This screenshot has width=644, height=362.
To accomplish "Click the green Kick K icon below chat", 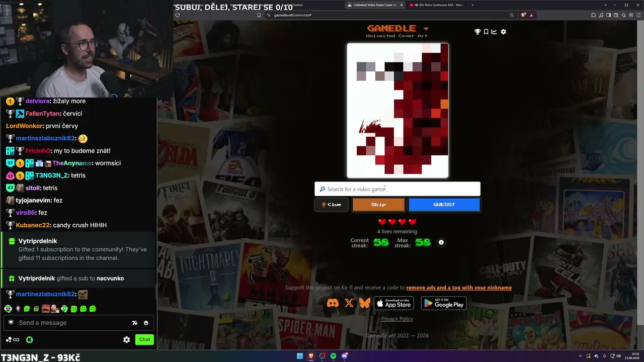I will [x=30, y=340].
